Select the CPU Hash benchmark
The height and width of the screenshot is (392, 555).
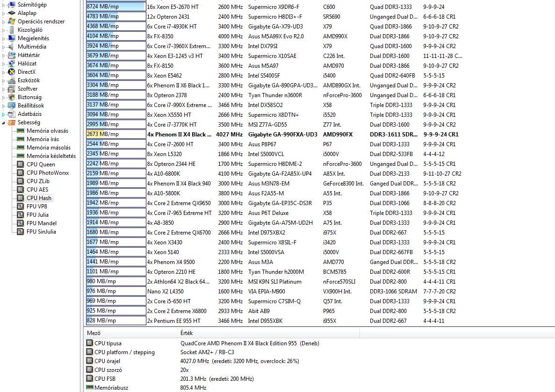pos(39,198)
